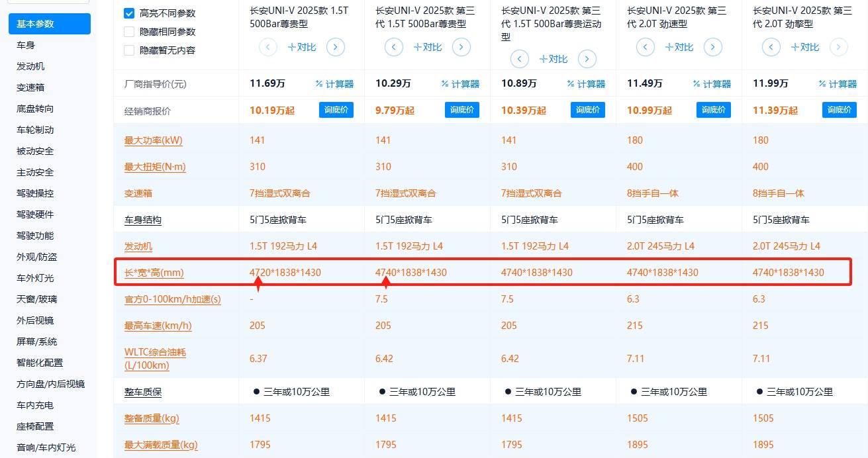Click 询底价 beside 10.39万起

pyautogui.click(x=588, y=110)
